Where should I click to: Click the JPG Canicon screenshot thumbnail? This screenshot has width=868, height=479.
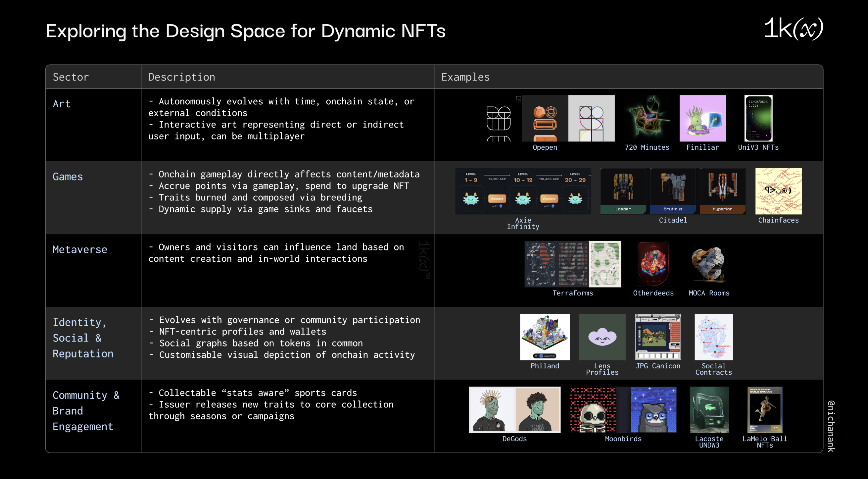click(658, 337)
